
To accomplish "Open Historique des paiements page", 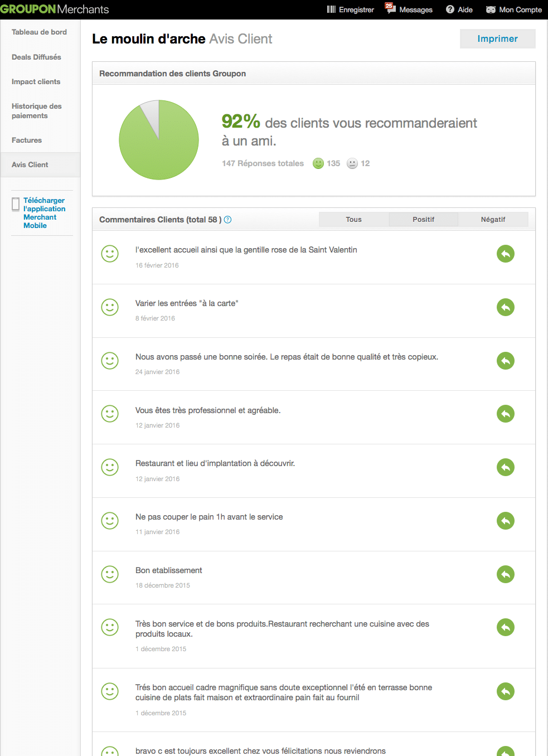I will [x=37, y=111].
